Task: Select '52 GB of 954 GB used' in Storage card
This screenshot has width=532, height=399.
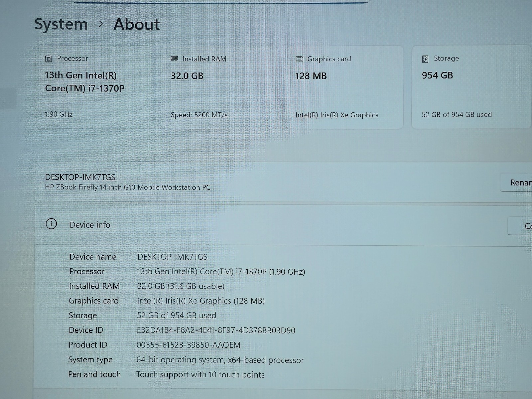Action: tap(457, 115)
